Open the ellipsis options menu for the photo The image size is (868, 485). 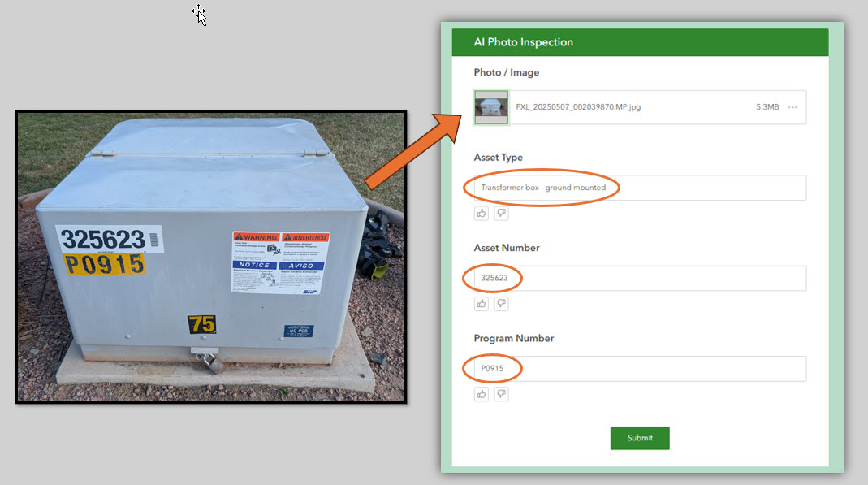coord(792,106)
